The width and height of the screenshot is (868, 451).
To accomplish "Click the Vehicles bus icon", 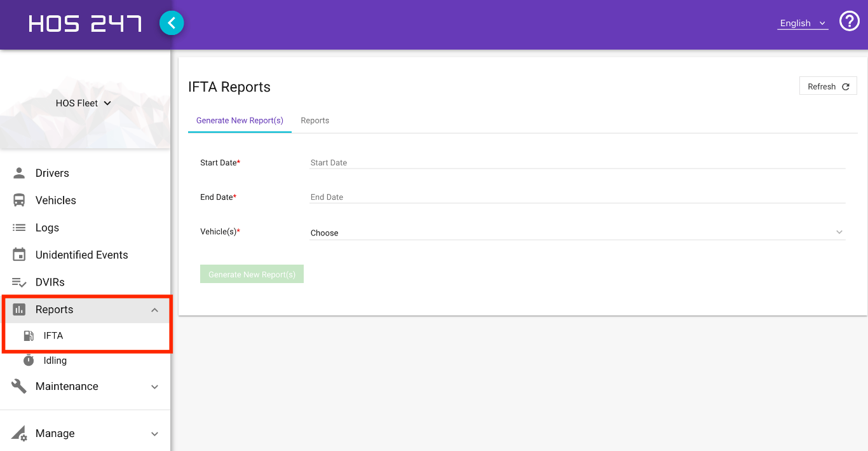I will tap(19, 200).
